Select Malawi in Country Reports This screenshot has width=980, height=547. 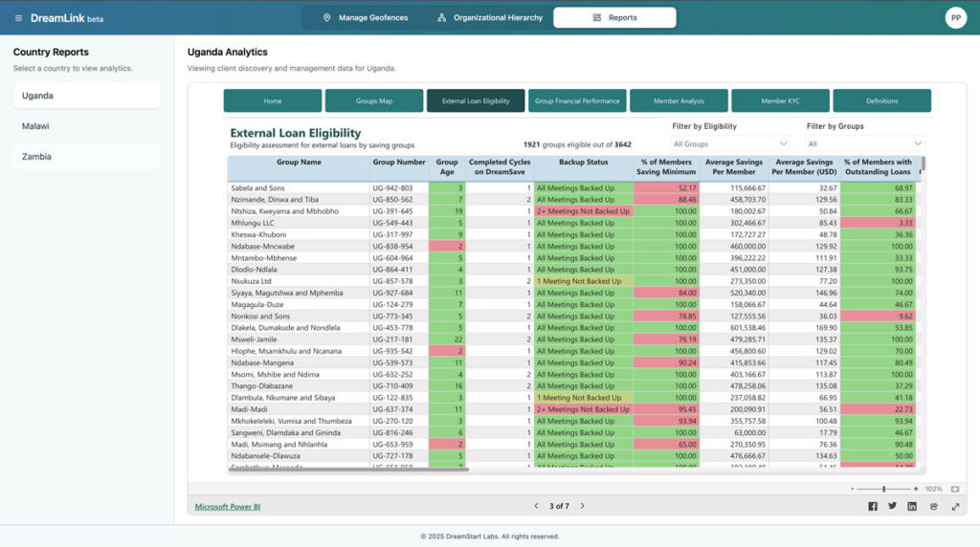point(35,126)
